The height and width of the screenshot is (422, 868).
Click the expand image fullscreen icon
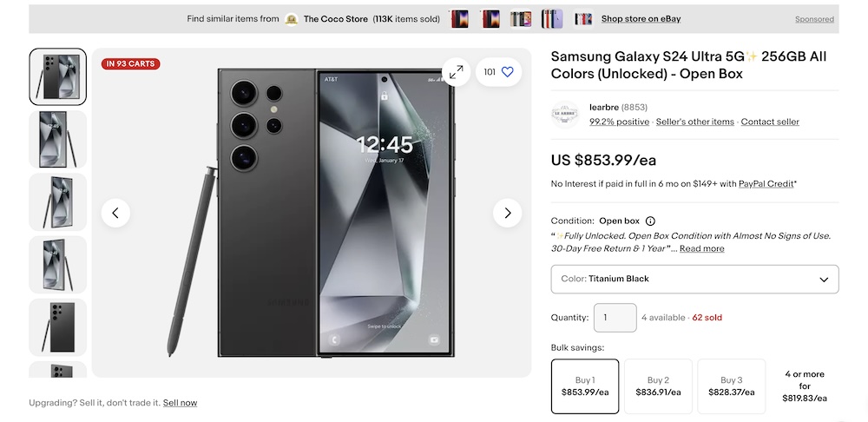tap(456, 72)
